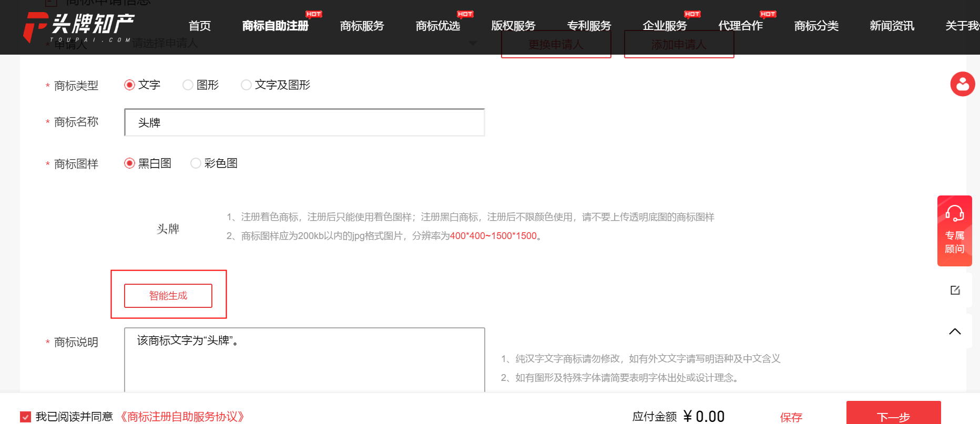The image size is (980, 424).
Task: Open 代理合作 menu item
Action: (740, 26)
